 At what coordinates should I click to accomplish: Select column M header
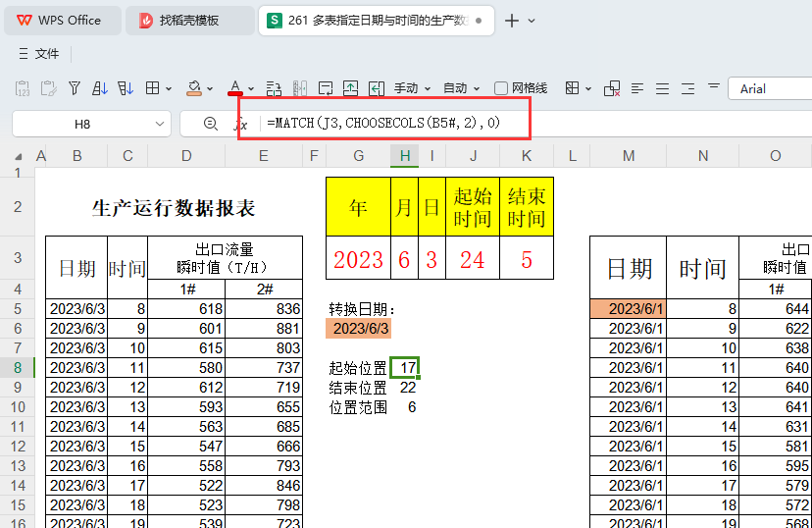pyautogui.click(x=629, y=156)
